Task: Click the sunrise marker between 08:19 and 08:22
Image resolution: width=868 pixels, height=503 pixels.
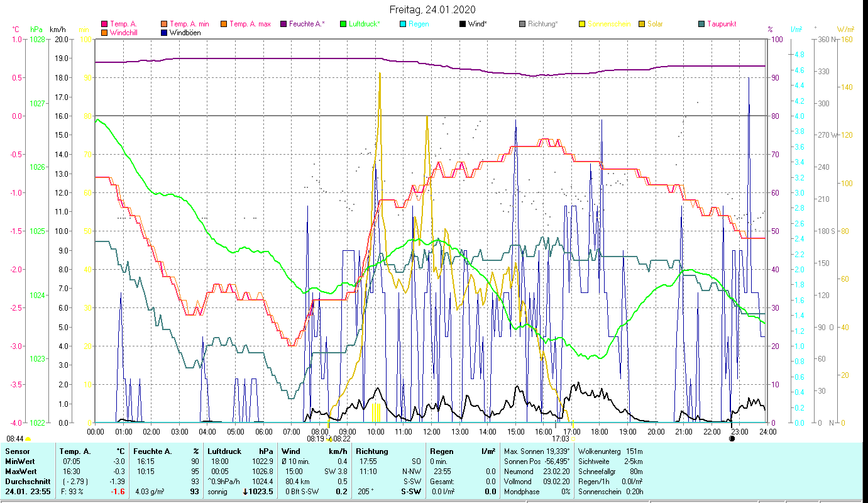Action: coord(330,439)
